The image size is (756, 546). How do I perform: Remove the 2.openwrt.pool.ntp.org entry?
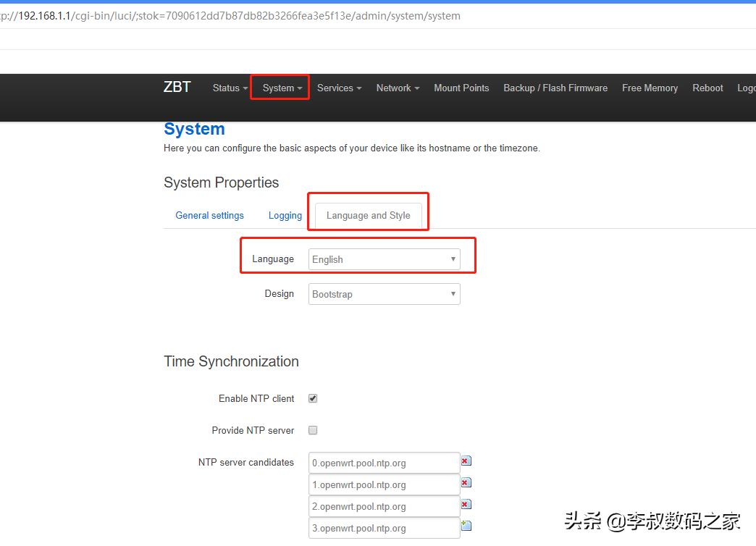point(466,505)
